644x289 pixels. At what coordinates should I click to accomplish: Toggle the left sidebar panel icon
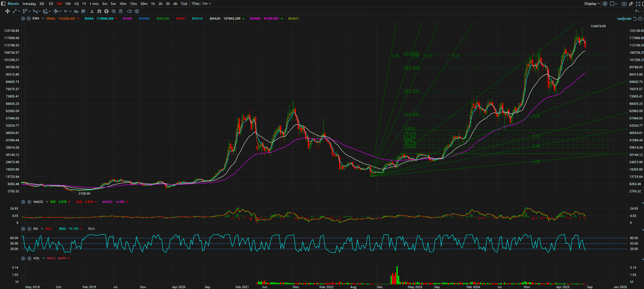pyautogui.click(x=3, y=4)
